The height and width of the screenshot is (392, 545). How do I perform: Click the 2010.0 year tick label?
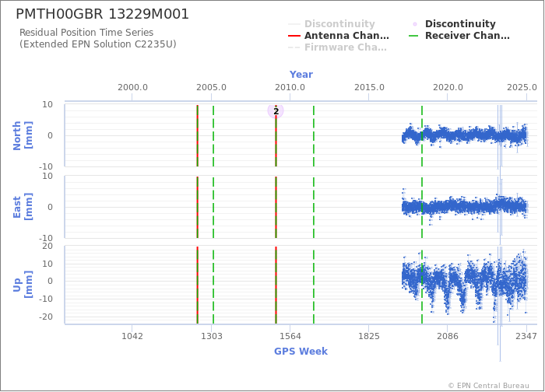pyautogui.click(x=290, y=87)
